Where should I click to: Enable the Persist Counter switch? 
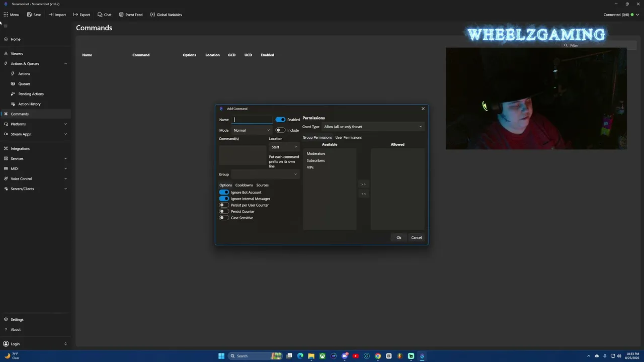point(224,211)
